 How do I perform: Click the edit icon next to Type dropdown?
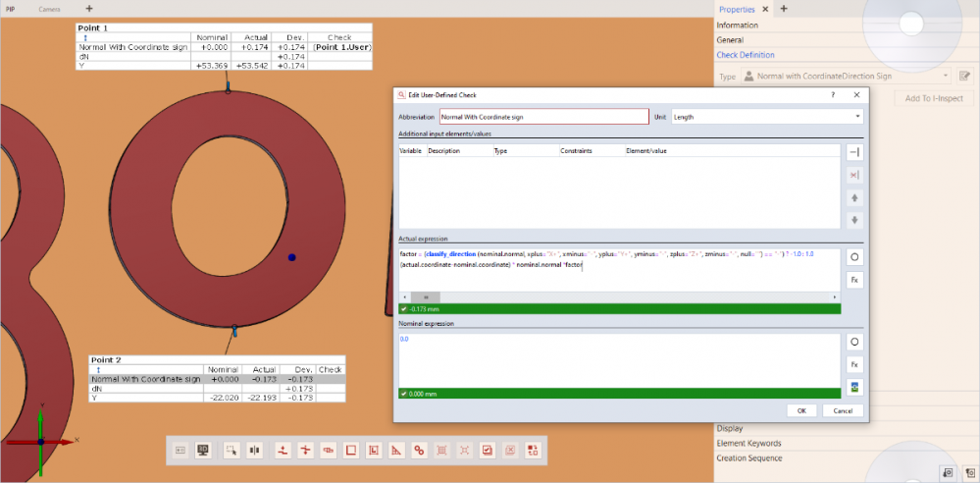pyautogui.click(x=964, y=76)
